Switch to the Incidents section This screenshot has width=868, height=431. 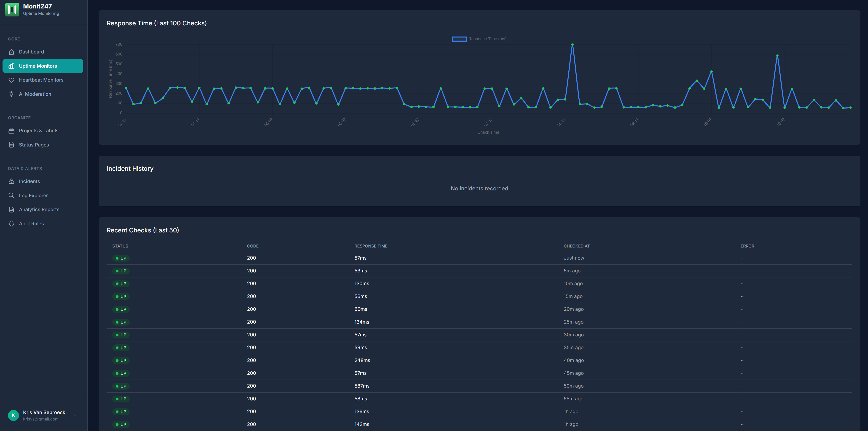tap(29, 181)
